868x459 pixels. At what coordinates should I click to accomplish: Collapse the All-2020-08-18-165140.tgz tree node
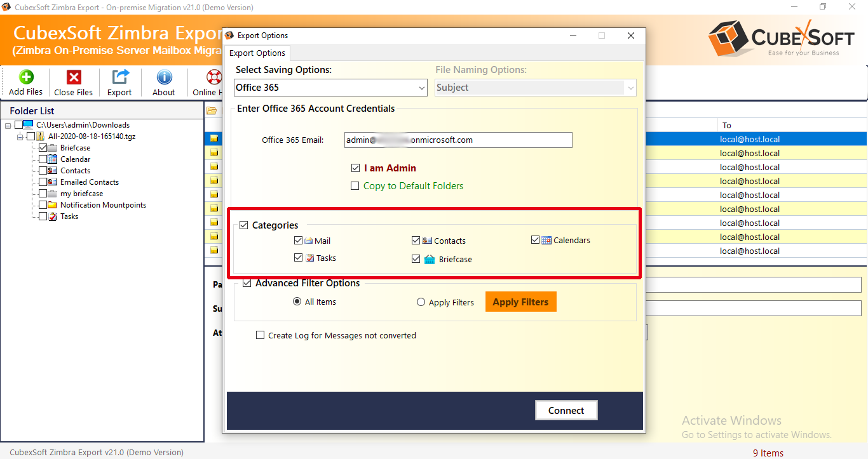click(x=20, y=136)
